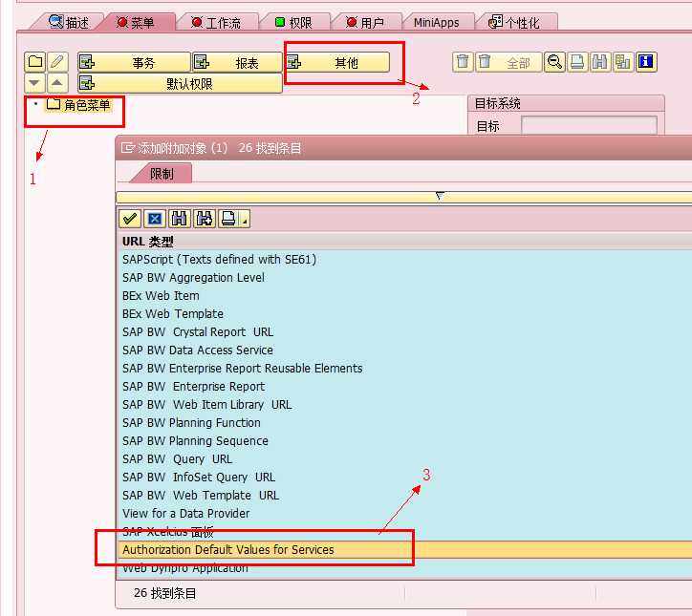
Task: Cancel with the blue X icon
Action: pos(155,219)
